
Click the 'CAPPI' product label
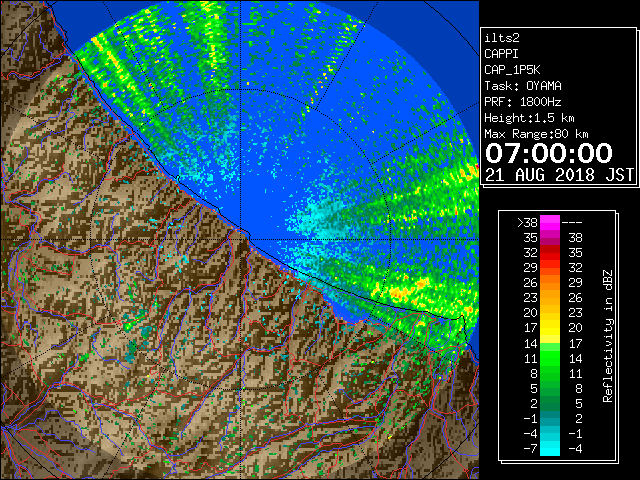click(x=501, y=54)
